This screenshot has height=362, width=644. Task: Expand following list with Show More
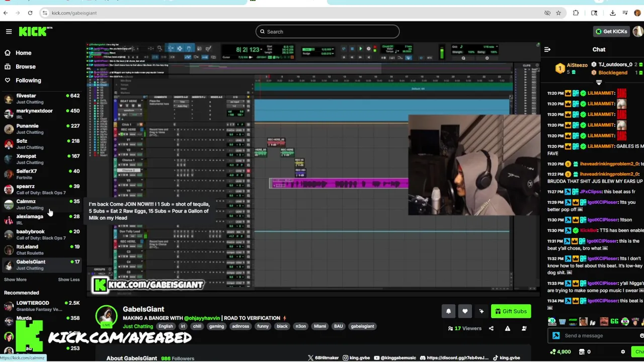pyautogui.click(x=15, y=280)
